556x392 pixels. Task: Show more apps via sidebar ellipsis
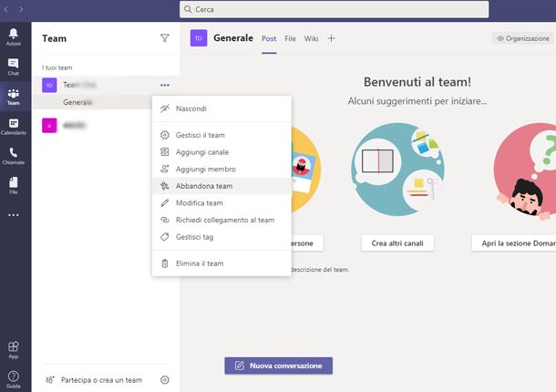pos(14,215)
